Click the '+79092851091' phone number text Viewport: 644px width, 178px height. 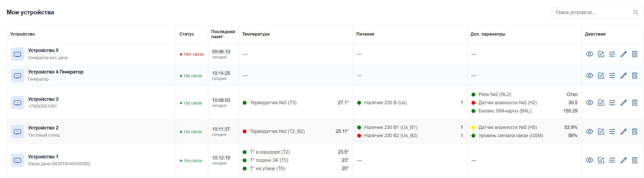tap(42, 106)
